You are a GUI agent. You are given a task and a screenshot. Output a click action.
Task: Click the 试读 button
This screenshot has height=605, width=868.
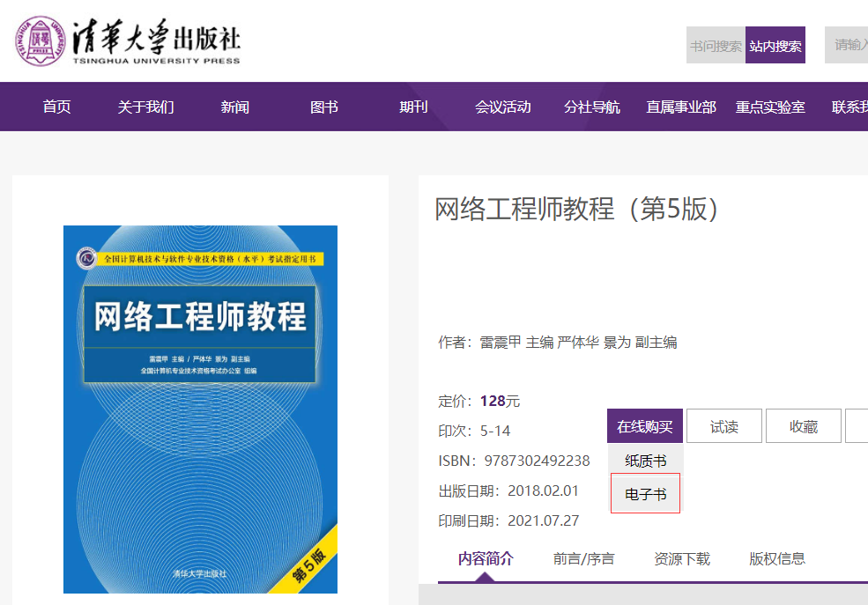click(724, 426)
